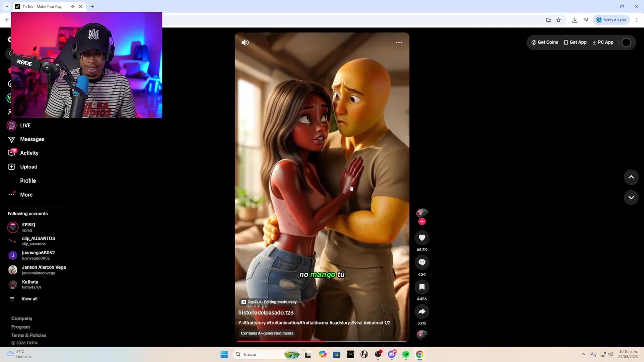This screenshot has width=644, height=362.
Task: Open a new browser tab
Action: (x=92, y=6)
